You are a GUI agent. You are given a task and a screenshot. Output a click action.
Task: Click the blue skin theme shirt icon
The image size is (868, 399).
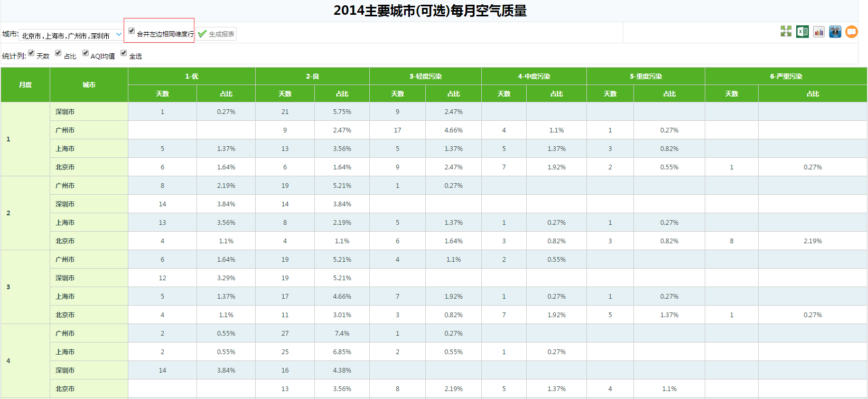(x=835, y=32)
